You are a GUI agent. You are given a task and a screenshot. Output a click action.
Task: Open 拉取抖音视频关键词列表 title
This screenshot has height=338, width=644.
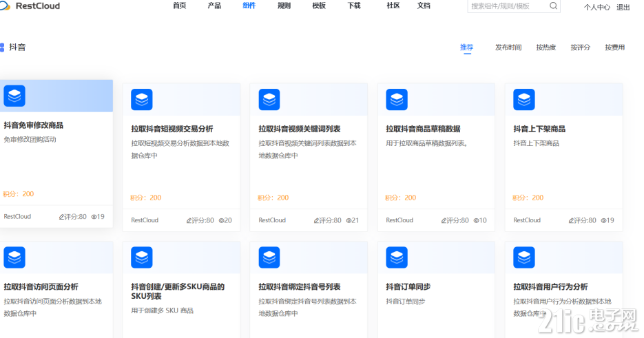click(300, 129)
